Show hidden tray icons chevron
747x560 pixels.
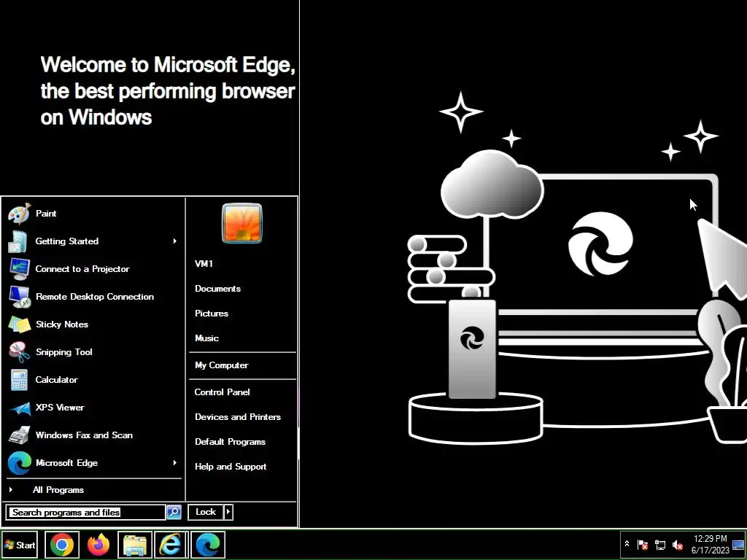[627, 544]
